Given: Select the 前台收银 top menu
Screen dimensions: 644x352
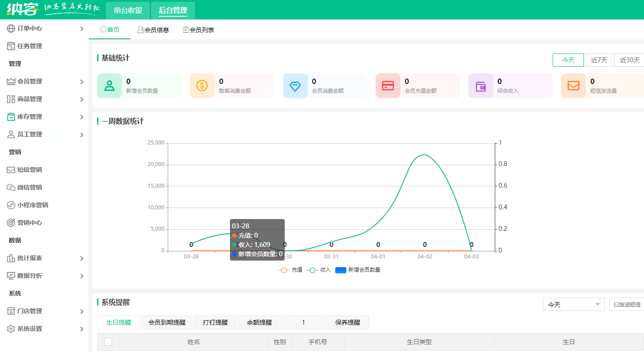Looking at the screenshot, I should coord(128,9).
